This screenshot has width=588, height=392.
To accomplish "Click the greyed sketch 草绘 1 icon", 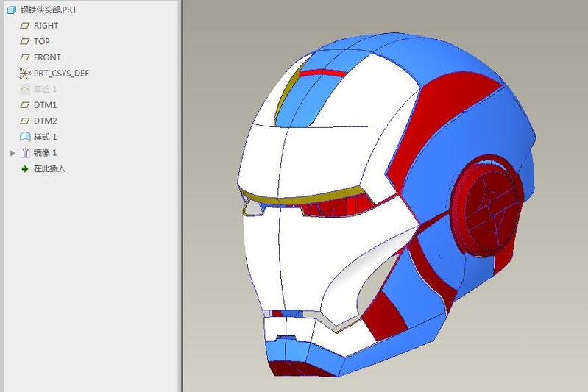I will [25, 89].
